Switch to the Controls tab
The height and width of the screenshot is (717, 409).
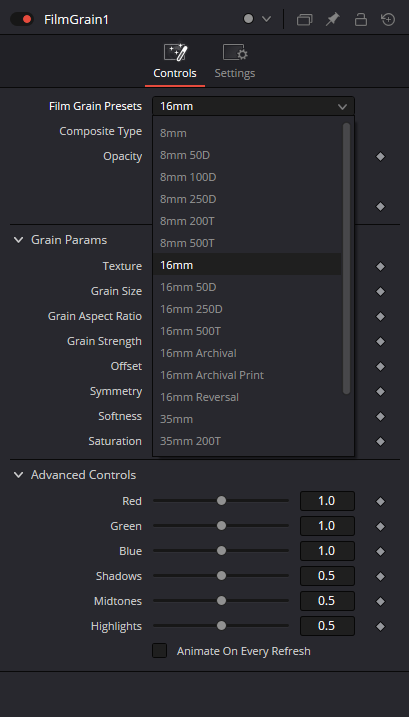[x=175, y=64]
